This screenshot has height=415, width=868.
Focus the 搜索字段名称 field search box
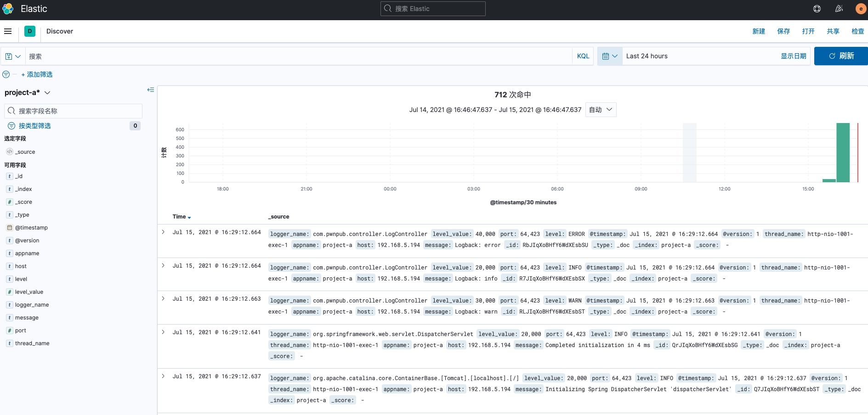click(x=74, y=111)
